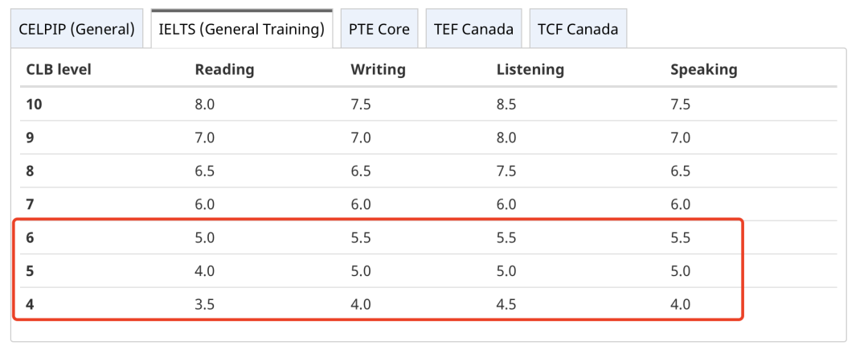Click the CLB level column header
The height and width of the screenshot is (354, 868).
coord(59,70)
